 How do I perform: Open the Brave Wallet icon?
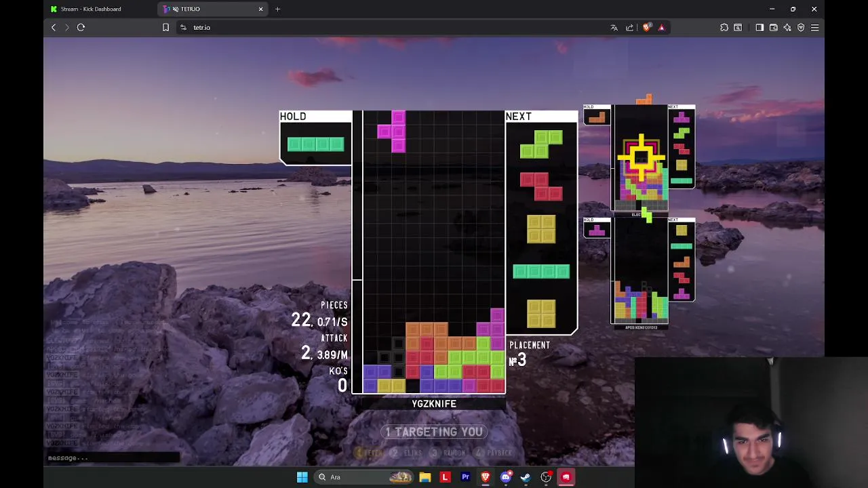click(773, 27)
